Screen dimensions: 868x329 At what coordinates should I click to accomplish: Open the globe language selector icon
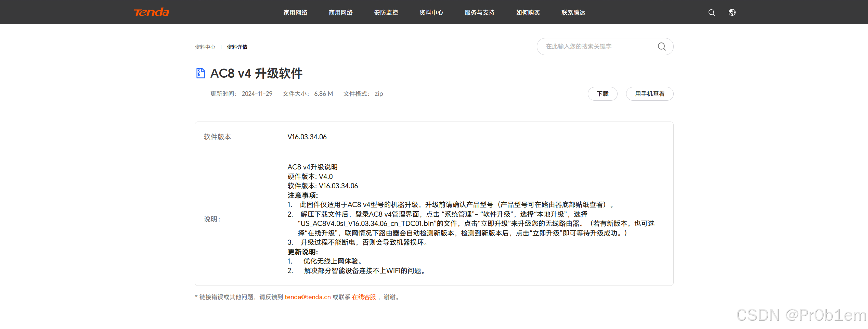[732, 13]
